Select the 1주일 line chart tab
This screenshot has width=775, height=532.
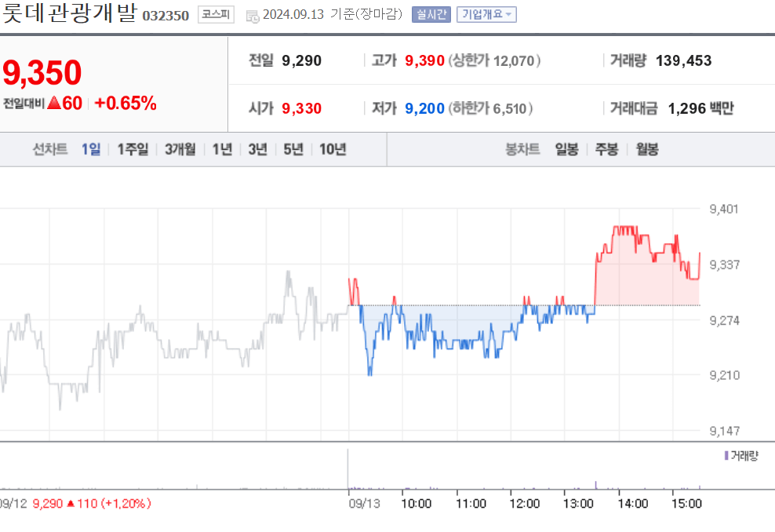coord(133,149)
